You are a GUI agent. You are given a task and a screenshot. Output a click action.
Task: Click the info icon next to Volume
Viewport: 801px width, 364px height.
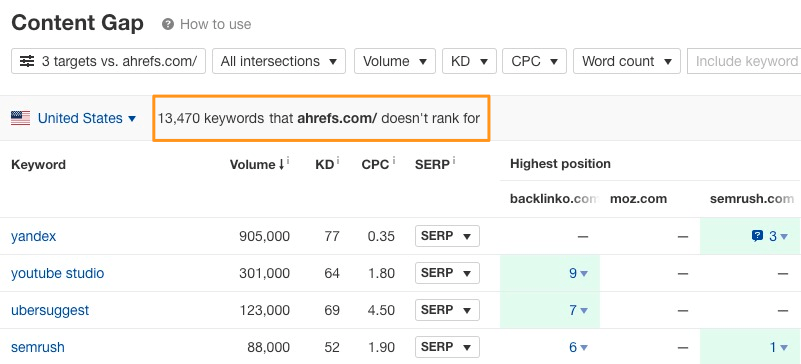pos(288,161)
